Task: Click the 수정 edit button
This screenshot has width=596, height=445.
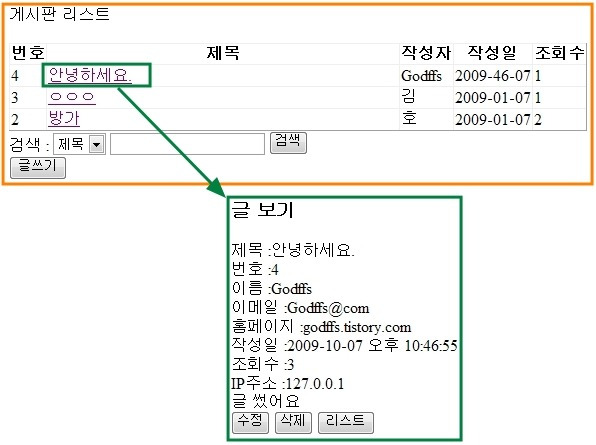Action: 250,422
